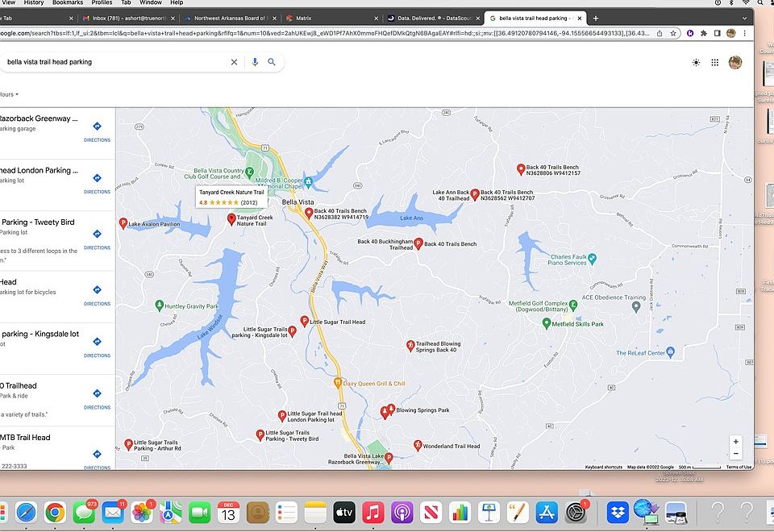
Task: Zoom in on the map
Action: pyautogui.click(x=735, y=442)
